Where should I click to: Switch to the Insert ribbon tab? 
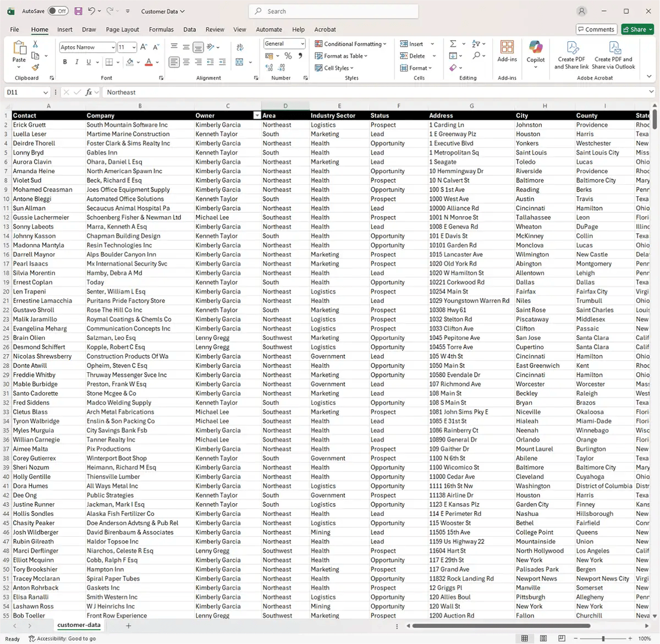click(65, 30)
